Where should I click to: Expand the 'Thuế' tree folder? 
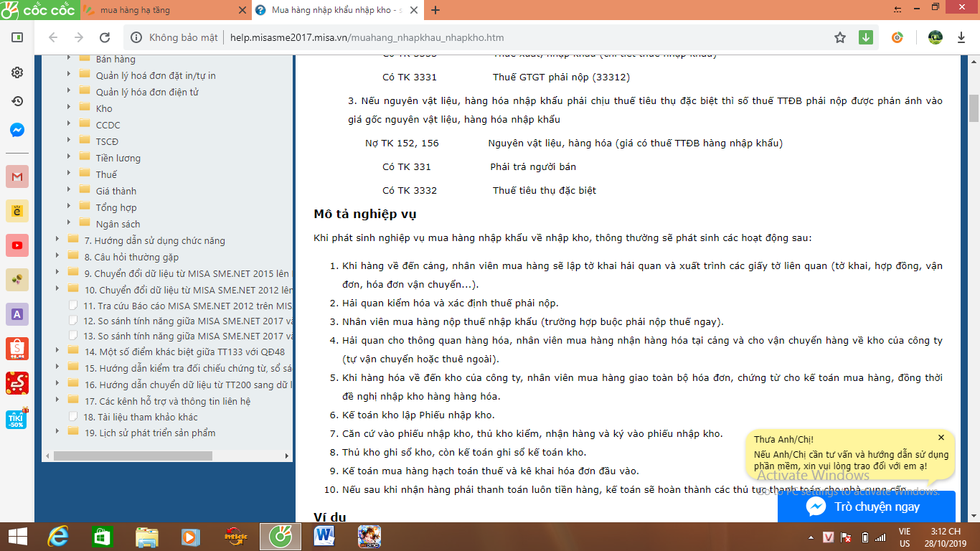coord(69,174)
